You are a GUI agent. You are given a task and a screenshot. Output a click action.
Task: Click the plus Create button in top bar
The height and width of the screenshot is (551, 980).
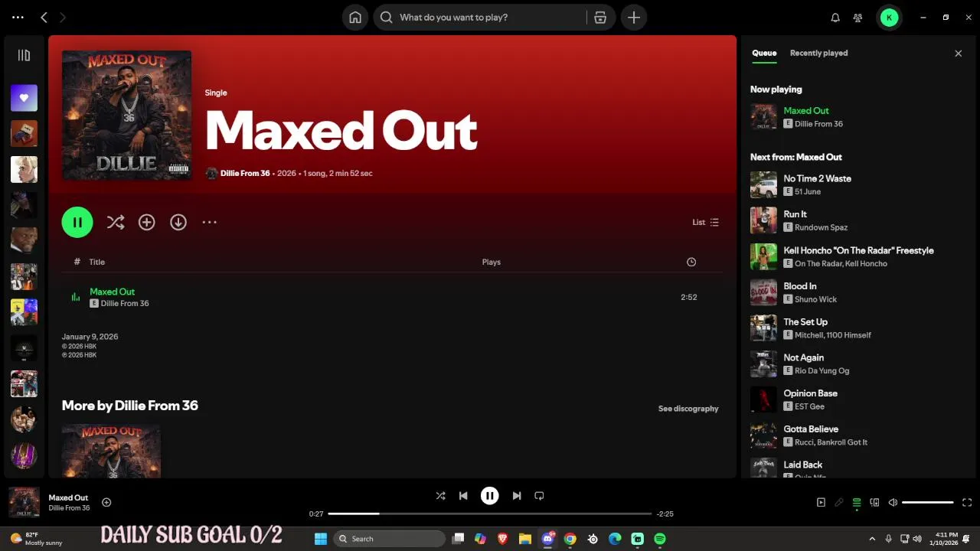coord(634,18)
